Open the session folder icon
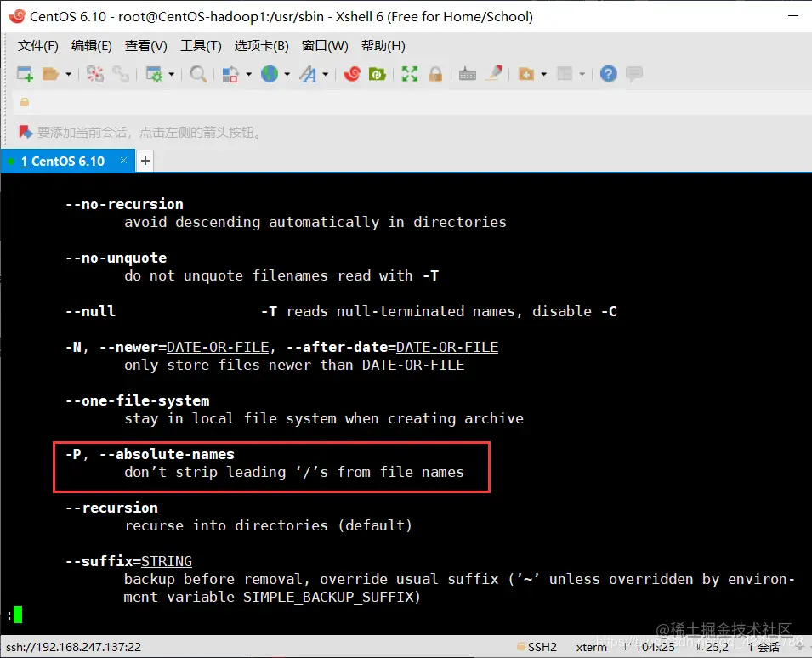The height and width of the screenshot is (658, 812). point(50,74)
